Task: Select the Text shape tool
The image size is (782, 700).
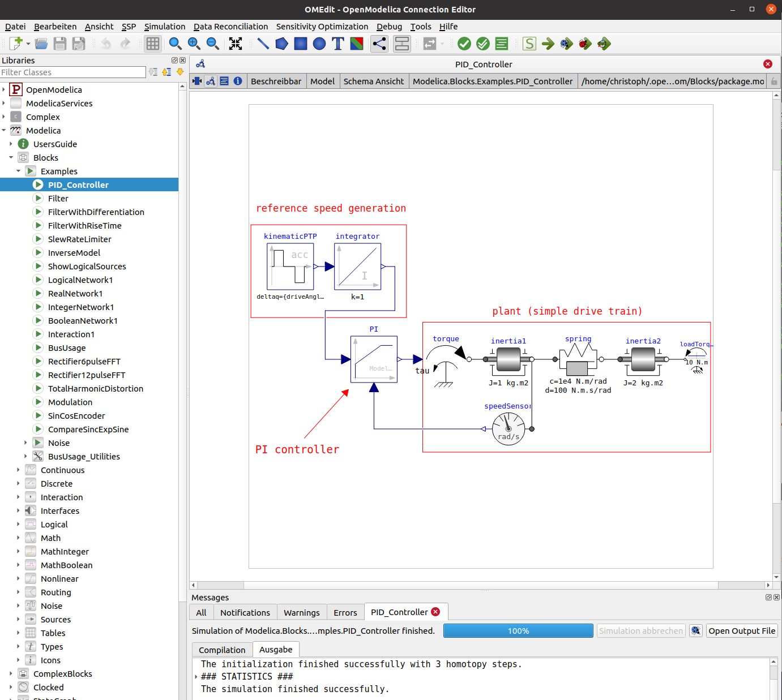Action: [x=338, y=44]
